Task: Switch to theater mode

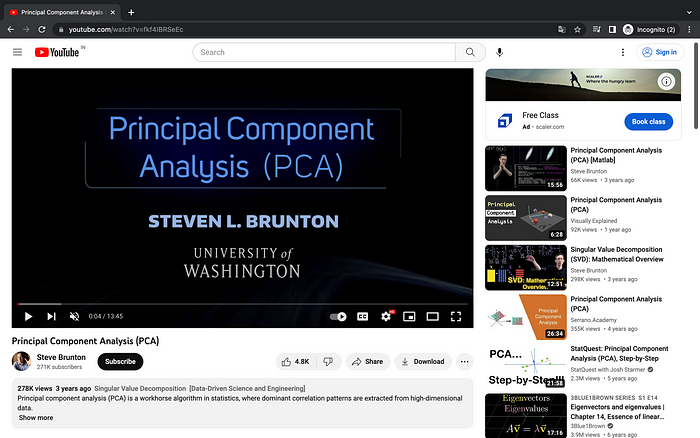Action: point(433,317)
